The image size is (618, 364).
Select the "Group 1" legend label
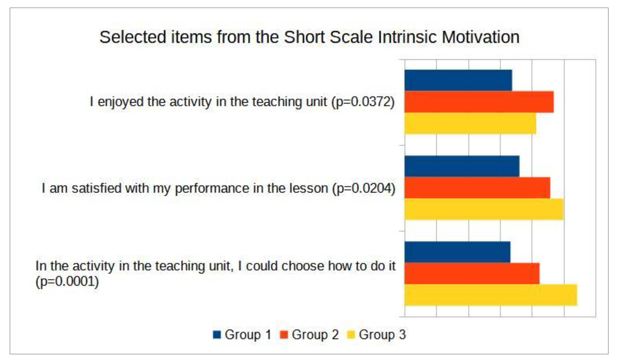(248, 335)
